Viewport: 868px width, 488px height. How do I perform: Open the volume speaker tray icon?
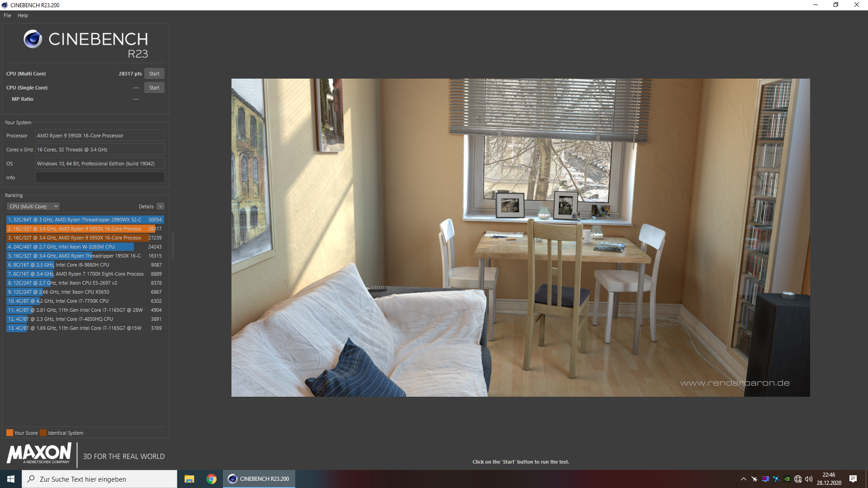click(809, 479)
